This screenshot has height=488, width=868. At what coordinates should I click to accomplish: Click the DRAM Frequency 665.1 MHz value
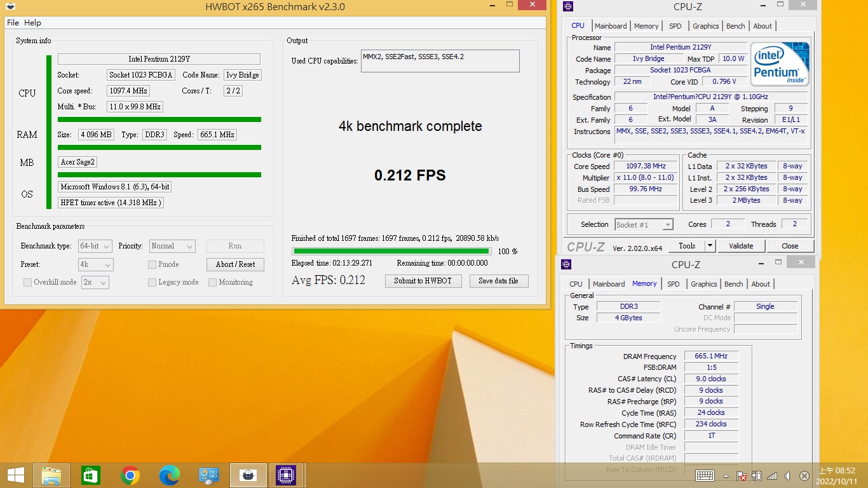point(711,356)
